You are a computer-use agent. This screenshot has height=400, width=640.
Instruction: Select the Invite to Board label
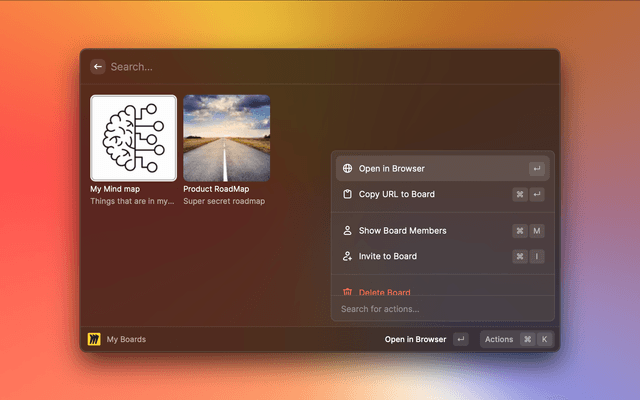point(388,256)
